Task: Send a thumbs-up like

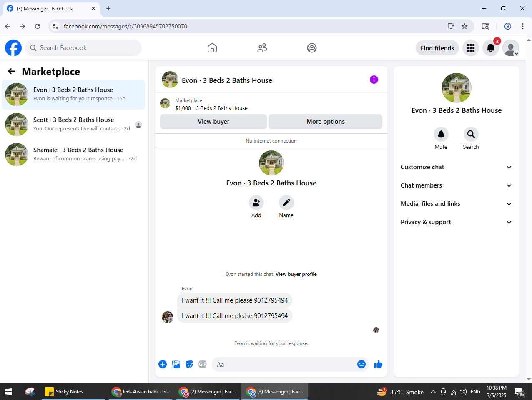Action: tap(378, 364)
